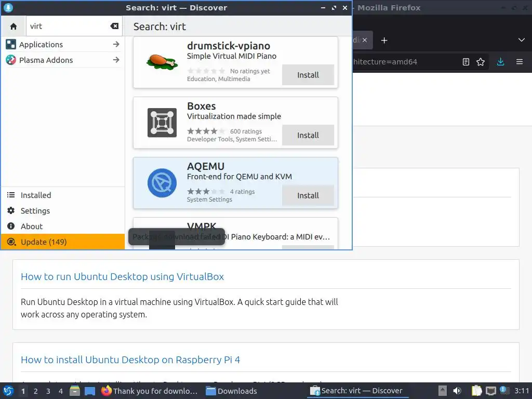Expand the Plasma Addons arrow
The image size is (532, 399).
point(116,60)
